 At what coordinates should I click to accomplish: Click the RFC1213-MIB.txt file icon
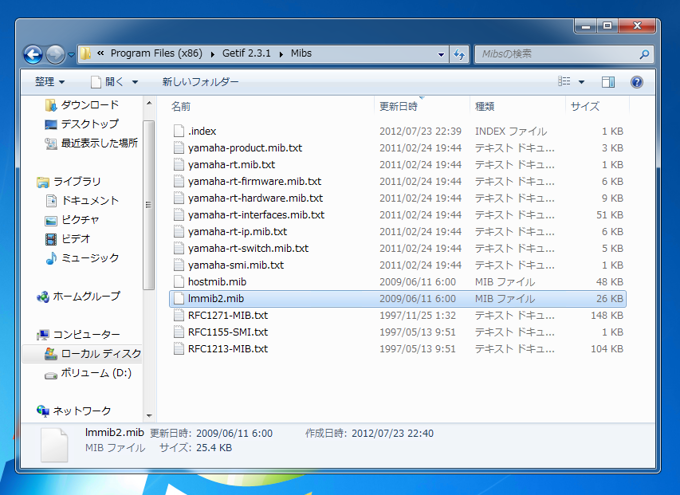point(179,348)
